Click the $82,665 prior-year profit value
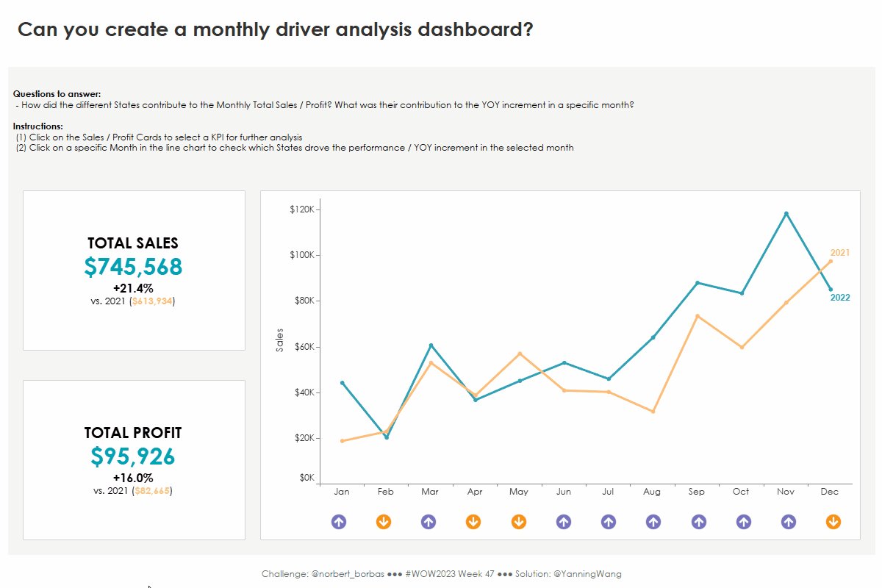The height and width of the screenshot is (588, 882). point(152,490)
